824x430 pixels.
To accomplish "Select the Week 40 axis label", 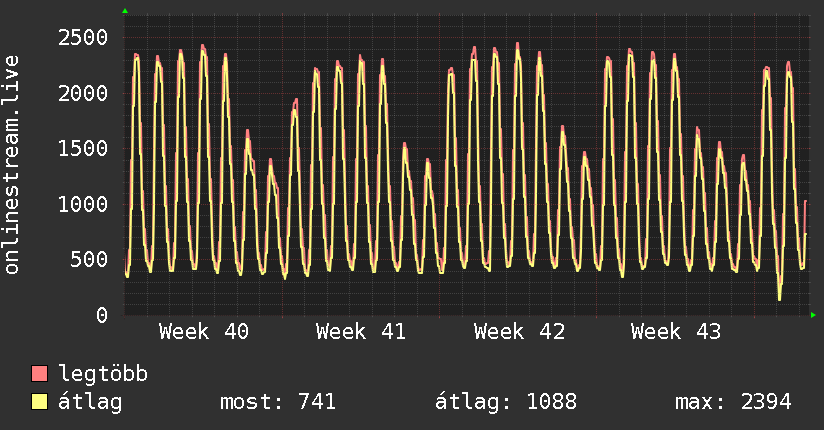I will tap(204, 332).
